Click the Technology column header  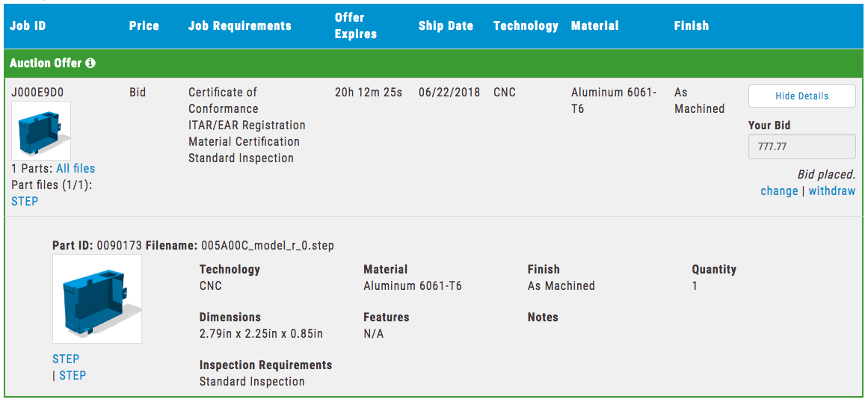point(526,26)
